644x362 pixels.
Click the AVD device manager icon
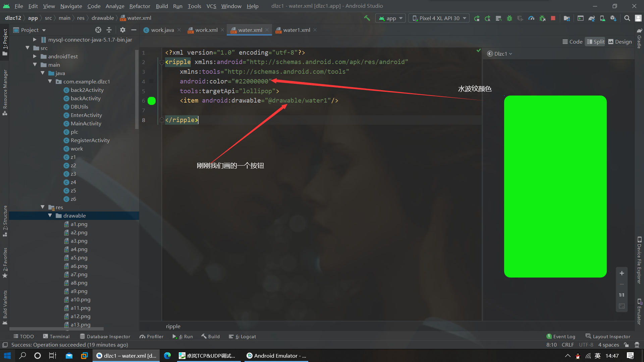602,18
